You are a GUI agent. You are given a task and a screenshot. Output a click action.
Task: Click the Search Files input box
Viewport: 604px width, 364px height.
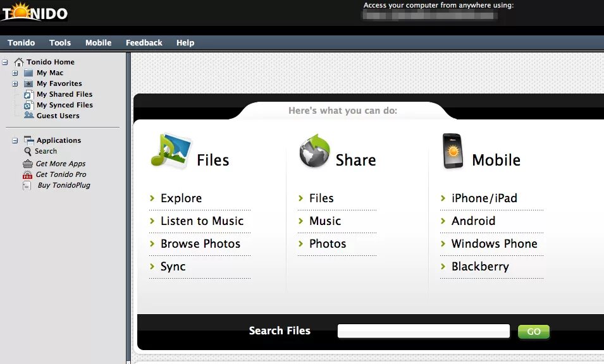click(423, 331)
